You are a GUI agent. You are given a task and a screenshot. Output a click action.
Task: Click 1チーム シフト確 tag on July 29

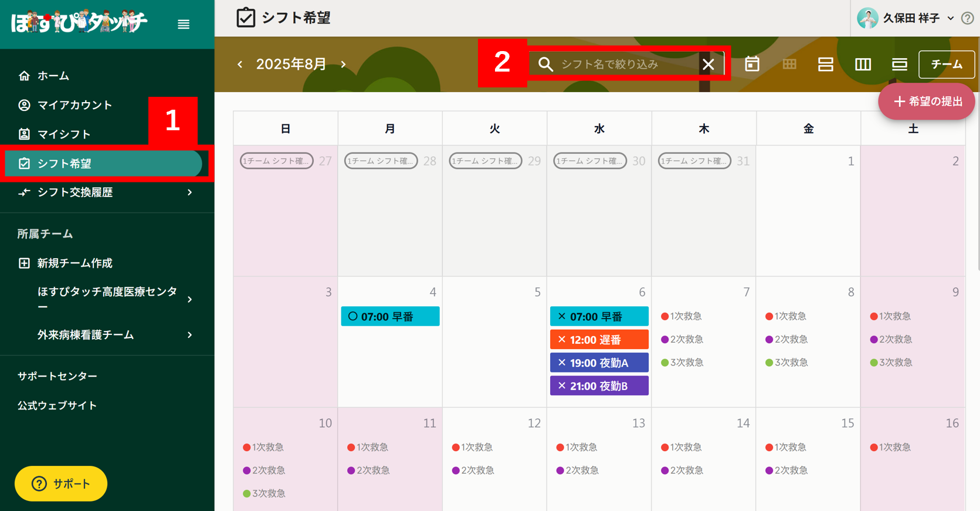486,161
